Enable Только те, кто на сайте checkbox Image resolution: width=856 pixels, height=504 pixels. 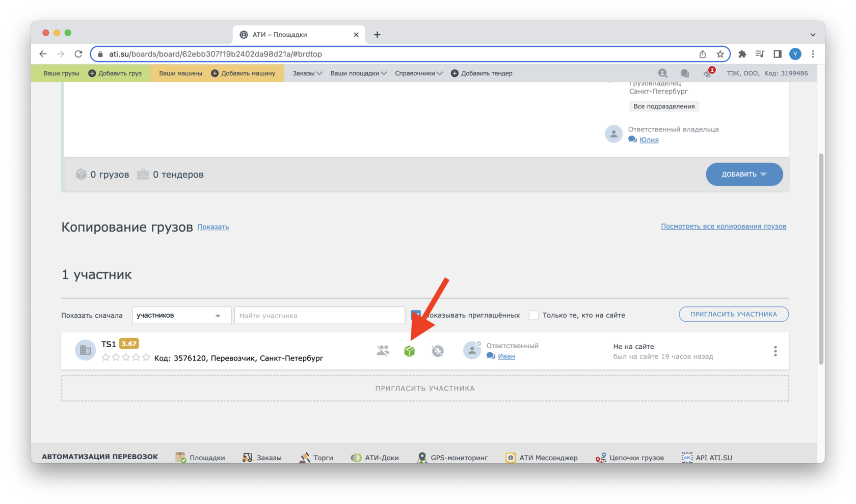533,315
